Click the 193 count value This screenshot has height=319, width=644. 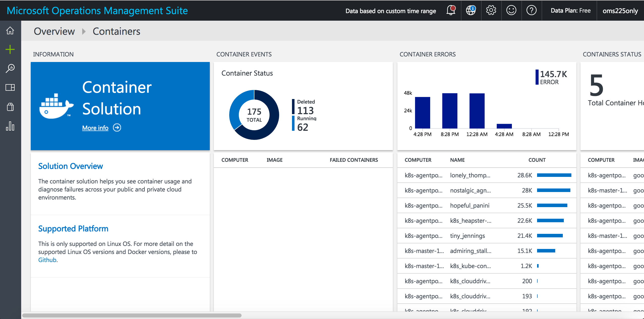[527, 296]
